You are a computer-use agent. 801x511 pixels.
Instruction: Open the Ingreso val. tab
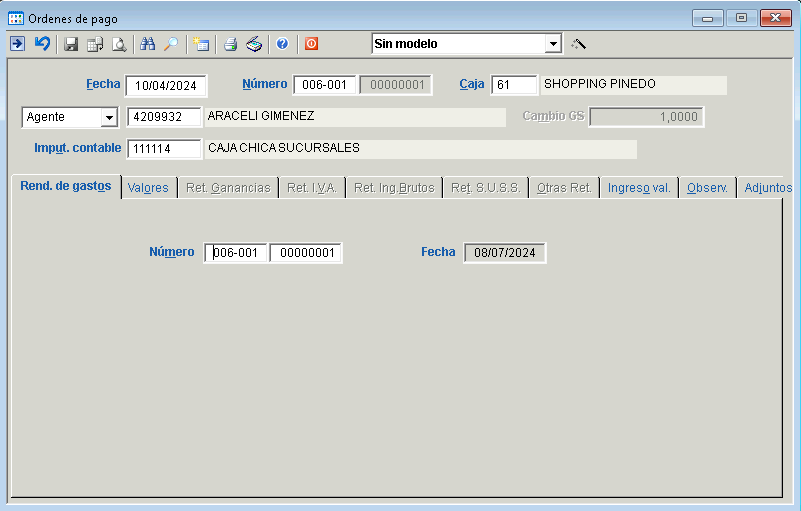click(x=639, y=188)
